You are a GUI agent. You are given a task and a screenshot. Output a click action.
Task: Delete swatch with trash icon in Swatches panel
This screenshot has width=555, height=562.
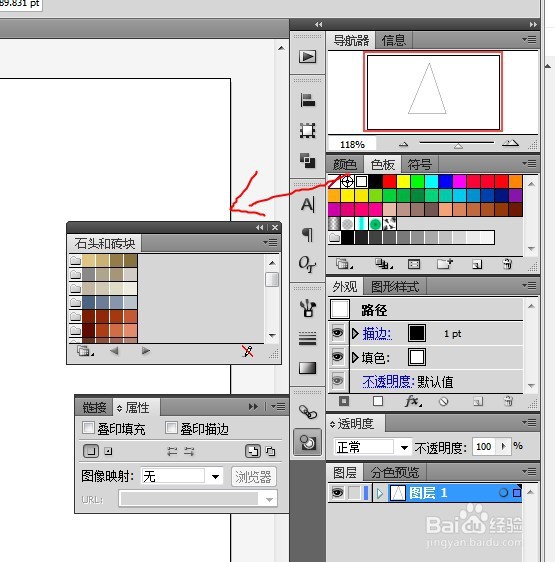[x=507, y=265]
